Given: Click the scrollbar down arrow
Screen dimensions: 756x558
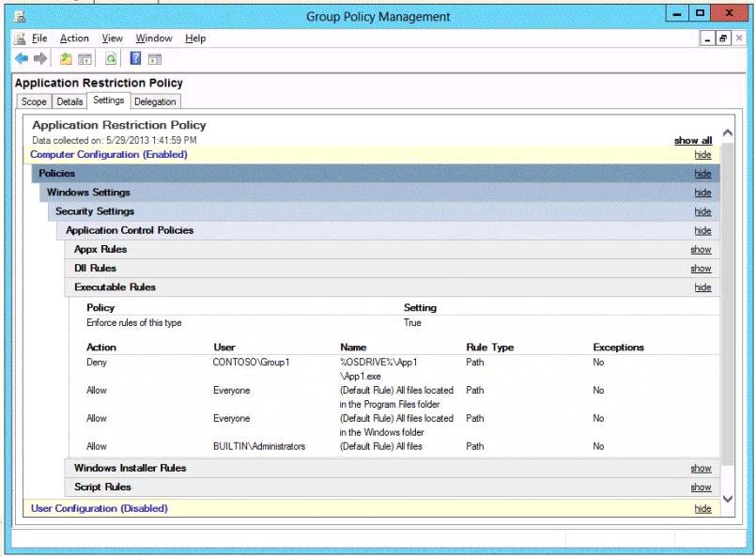Looking at the screenshot, I should coord(728,498).
